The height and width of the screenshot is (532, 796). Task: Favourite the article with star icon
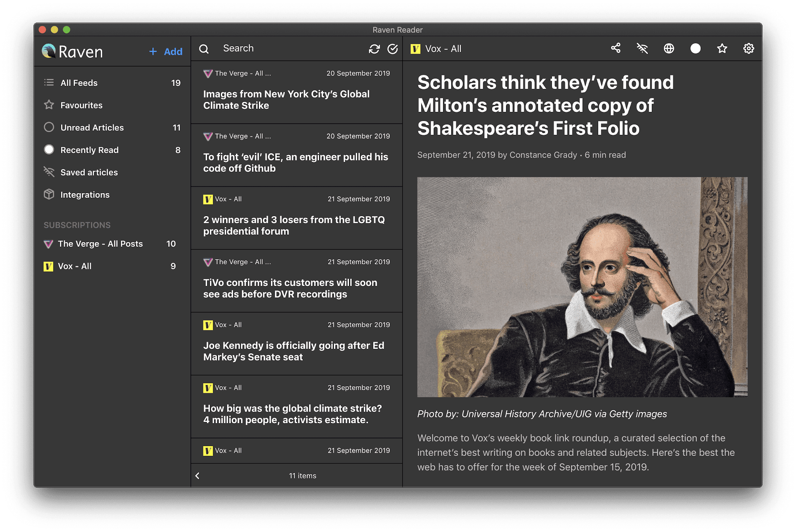[x=722, y=48]
